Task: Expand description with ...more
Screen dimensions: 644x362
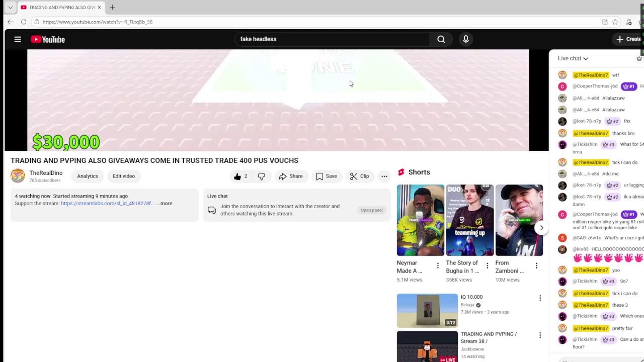Action: click(x=164, y=204)
